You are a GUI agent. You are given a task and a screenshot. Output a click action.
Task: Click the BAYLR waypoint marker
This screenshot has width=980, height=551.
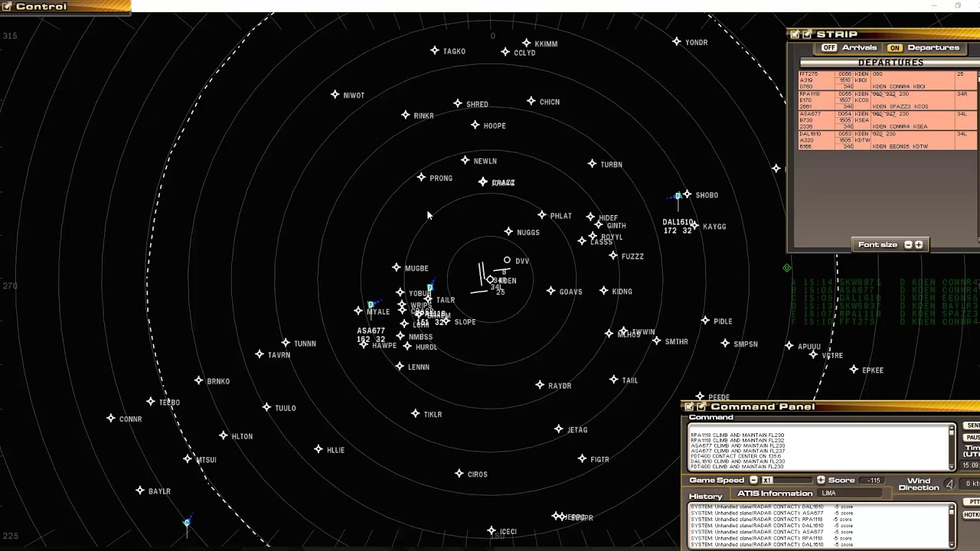pyautogui.click(x=140, y=491)
